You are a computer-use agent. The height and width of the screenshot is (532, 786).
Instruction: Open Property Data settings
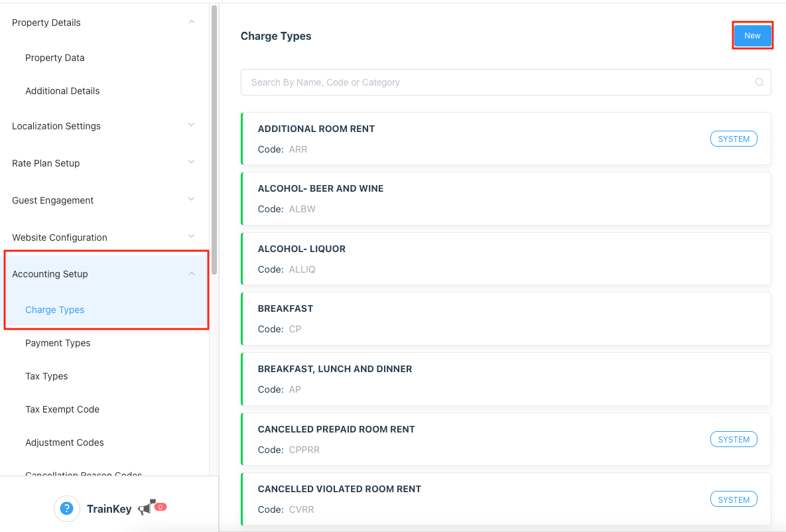coord(55,58)
